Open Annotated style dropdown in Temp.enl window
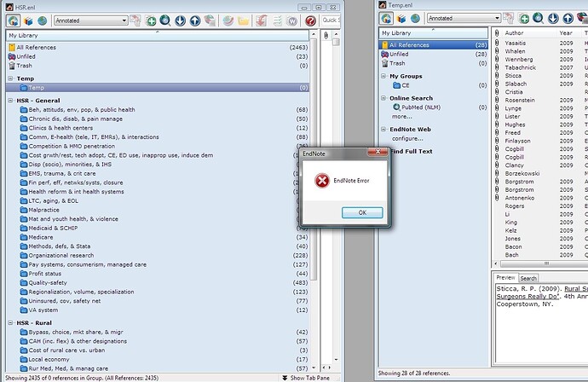This screenshot has width=588, height=382. point(464,18)
